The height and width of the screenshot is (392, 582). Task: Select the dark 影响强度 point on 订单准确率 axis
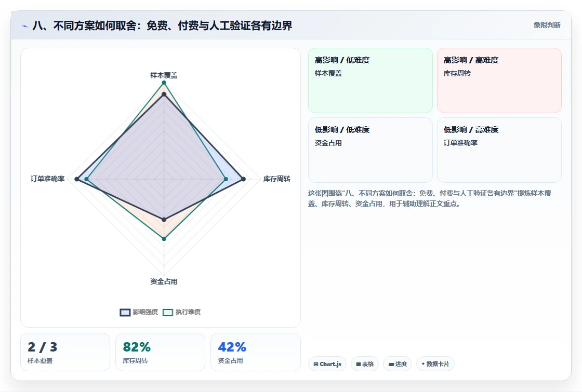click(77, 179)
